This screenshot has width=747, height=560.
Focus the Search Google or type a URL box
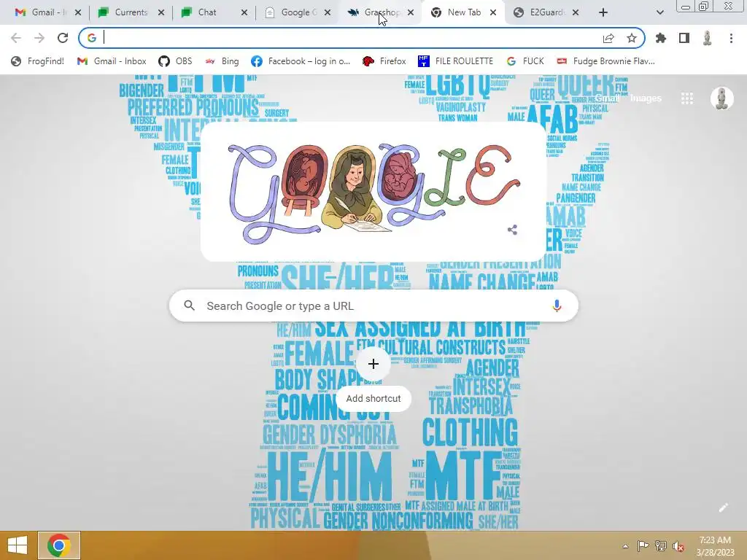[x=373, y=306]
